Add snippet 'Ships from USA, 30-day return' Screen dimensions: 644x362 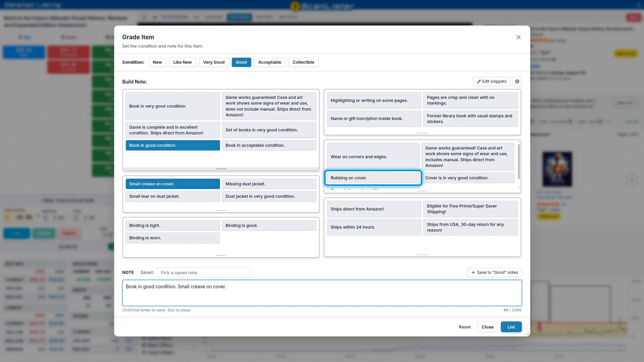[x=470, y=227]
